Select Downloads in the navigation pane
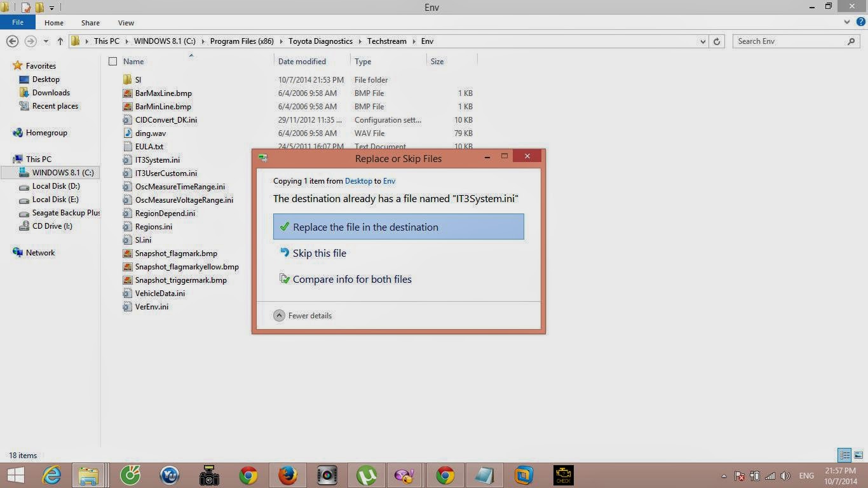Image resolution: width=868 pixels, height=488 pixels. click(x=51, y=93)
